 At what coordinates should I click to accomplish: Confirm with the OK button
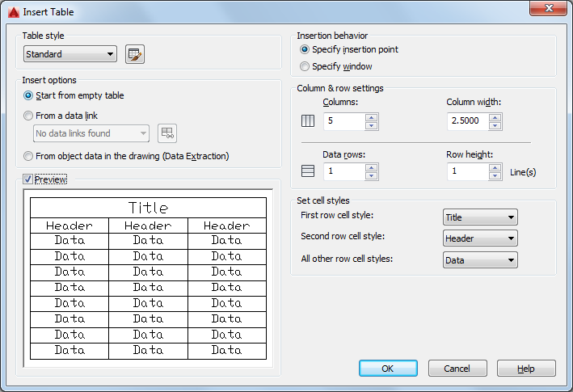(x=388, y=369)
